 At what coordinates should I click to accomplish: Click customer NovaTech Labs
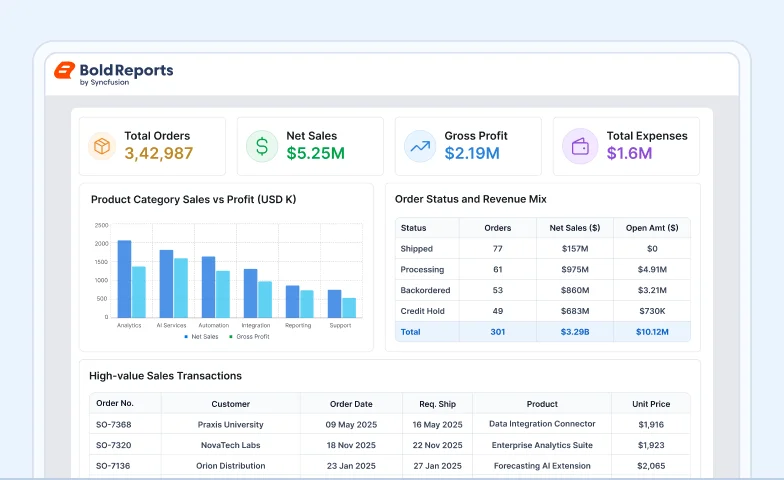click(x=230, y=445)
